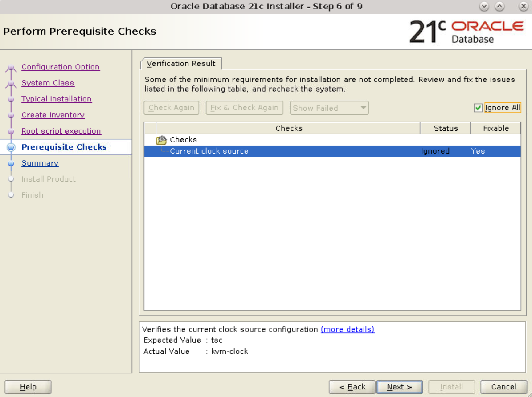Click the Prerequisite Checks step indicator bullet
Image resolution: width=532 pixels, height=397 pixels.
tap(12, 147)
